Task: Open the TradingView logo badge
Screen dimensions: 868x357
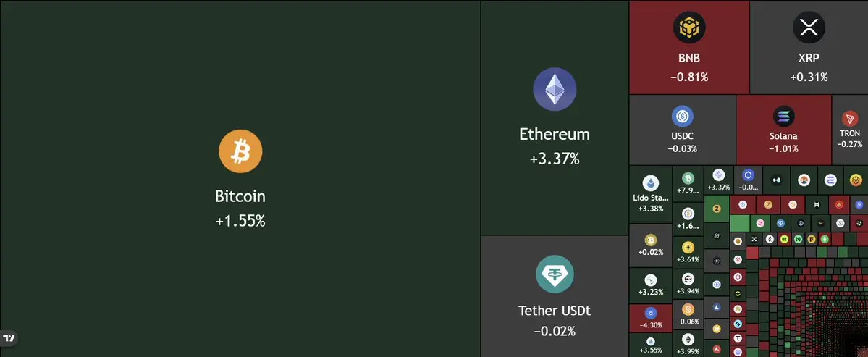Action: [9, 338]
